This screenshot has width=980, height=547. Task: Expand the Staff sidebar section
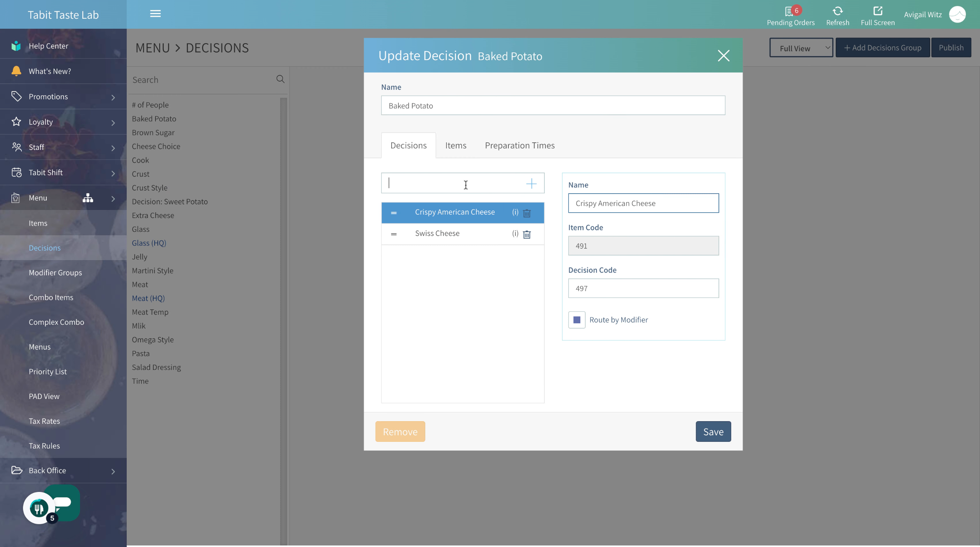(x=63, y=147)
